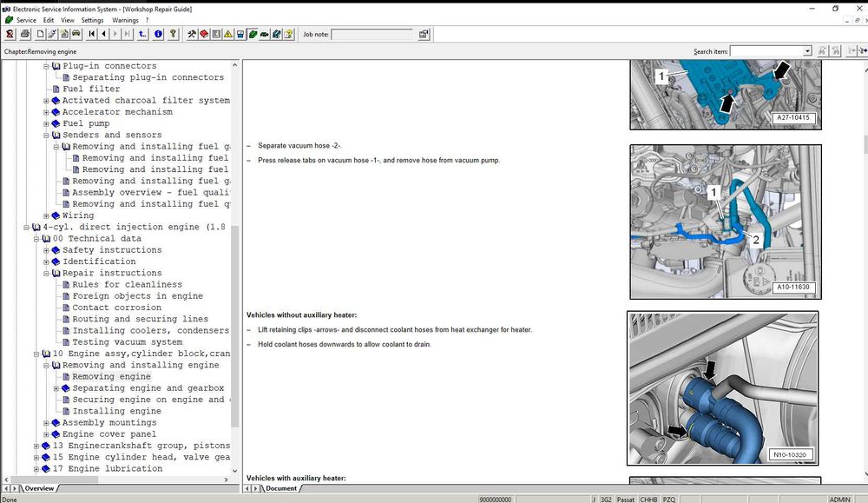Open the Settings menu
868x503 pixels.
tap(93, 20)
